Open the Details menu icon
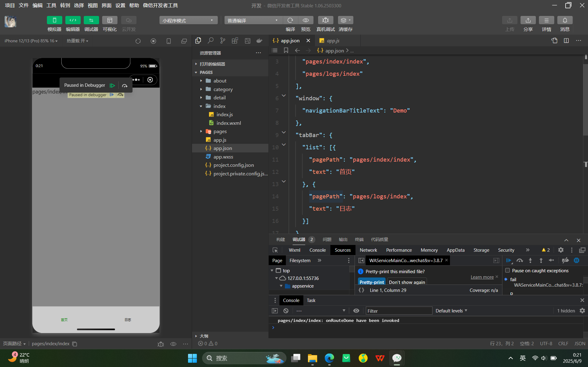Image resolution: width=588 pixels, height=367 pixels. pos(546,20)
